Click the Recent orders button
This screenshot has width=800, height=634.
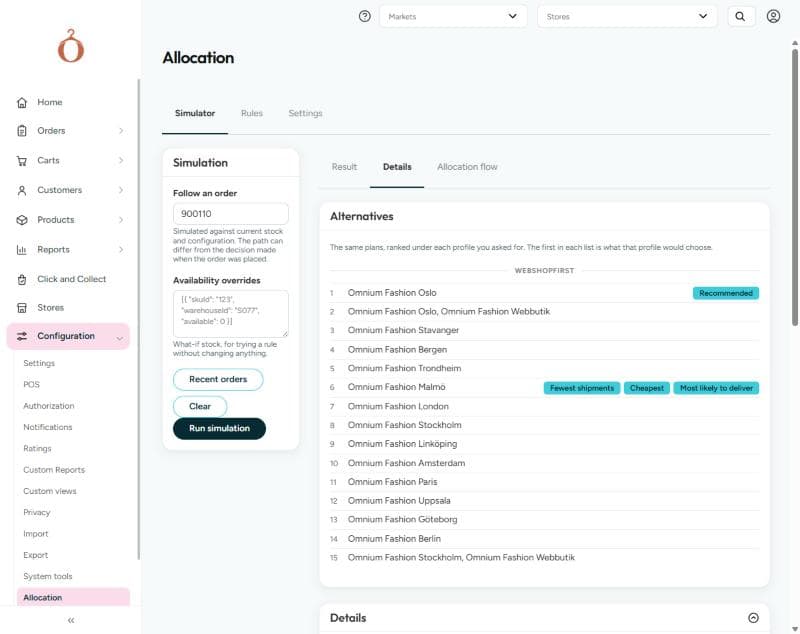(x=218, y=379)
